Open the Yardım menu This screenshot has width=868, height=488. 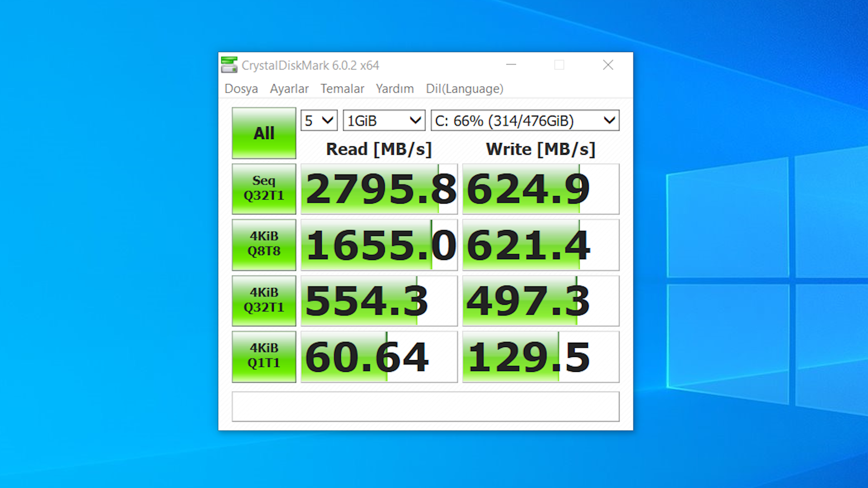pyautogui.click(x=395, y=89)
